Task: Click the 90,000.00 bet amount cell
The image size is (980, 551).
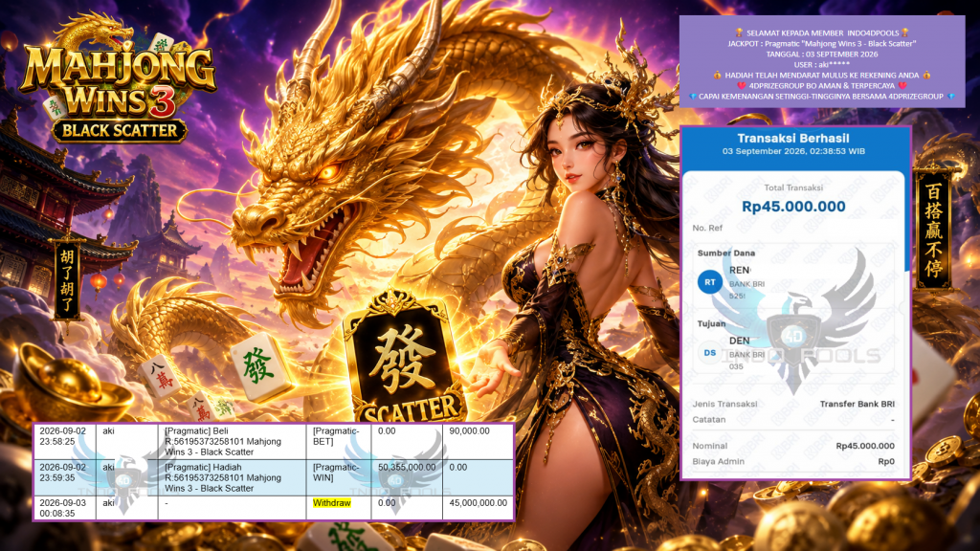Action: click(x=478, y=442)
